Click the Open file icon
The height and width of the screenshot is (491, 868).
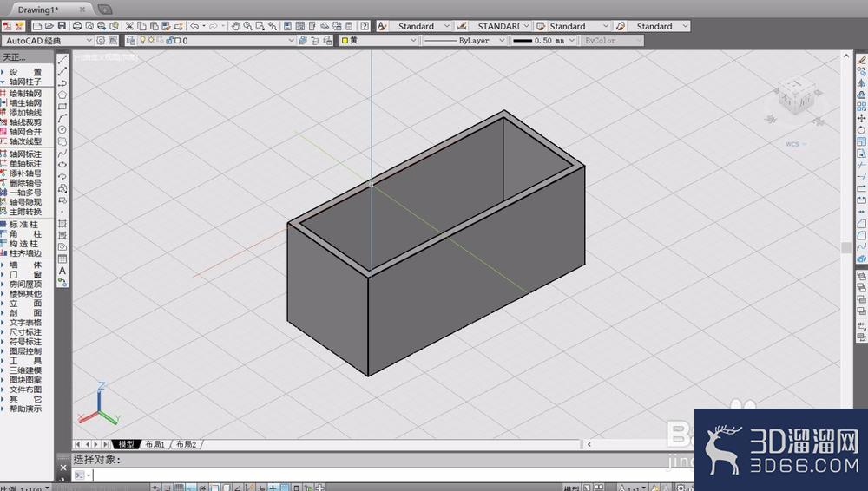point(49,26)
